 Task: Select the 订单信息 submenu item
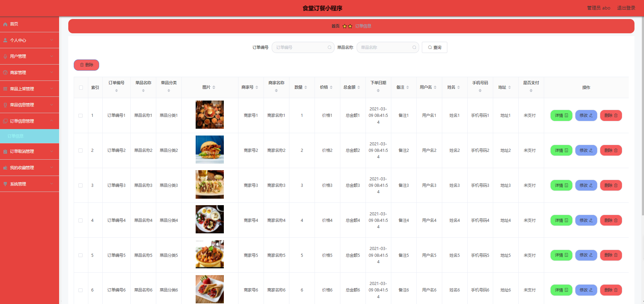tap(30, 136)
